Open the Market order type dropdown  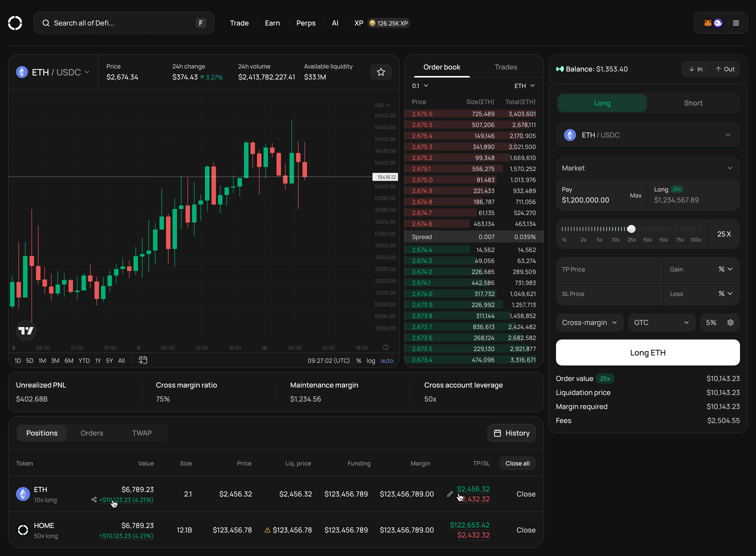pos(647,168)
